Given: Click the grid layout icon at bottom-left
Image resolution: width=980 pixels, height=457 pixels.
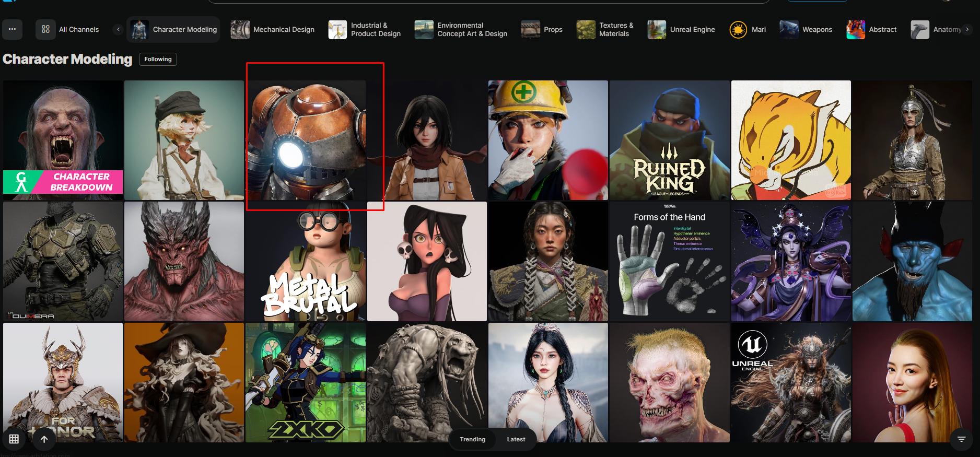Looking at the screenshot, I should click(14, 439).
